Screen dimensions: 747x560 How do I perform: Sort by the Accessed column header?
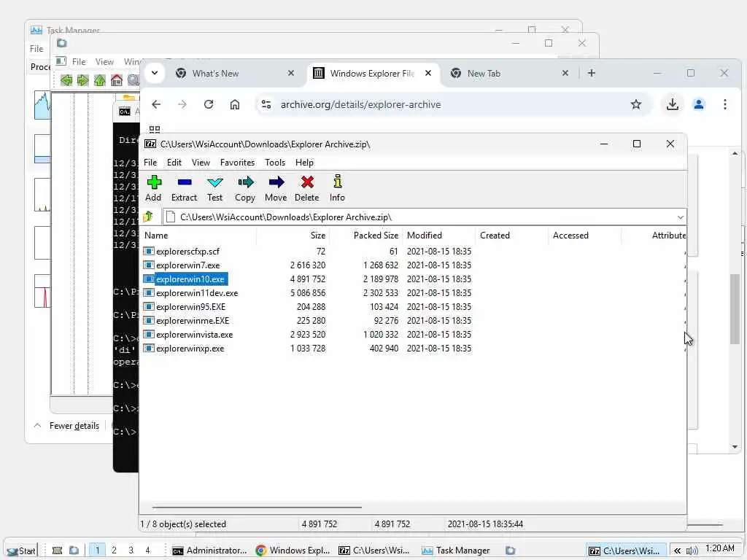coord(584,236)
